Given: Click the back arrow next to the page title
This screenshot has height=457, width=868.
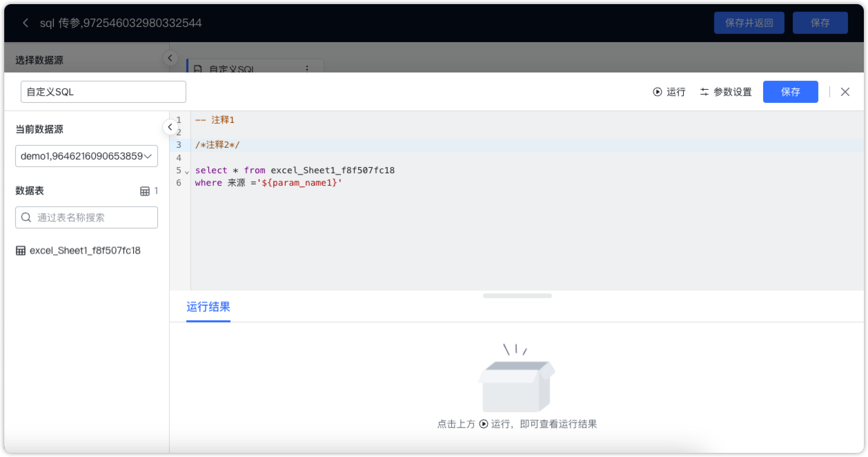Looking at the screenshot, I should [x=25, y=22].
